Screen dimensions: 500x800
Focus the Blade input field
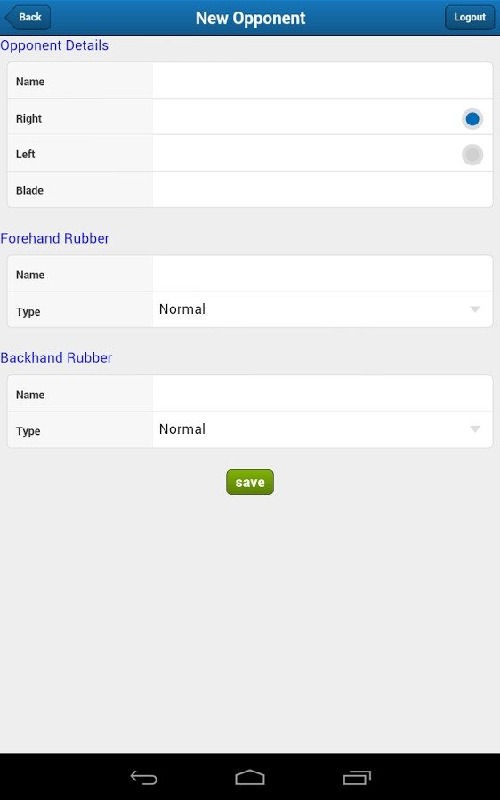[x=322, y=190]
